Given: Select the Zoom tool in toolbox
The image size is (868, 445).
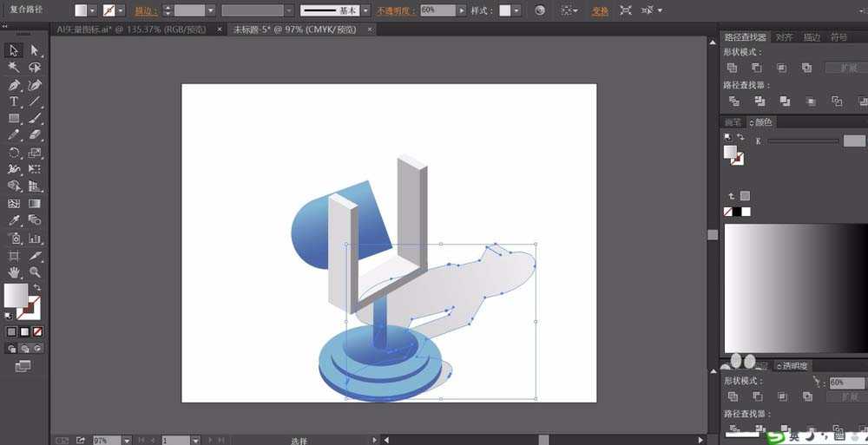Looking at the screenshot, I should (x=35, y=272).
